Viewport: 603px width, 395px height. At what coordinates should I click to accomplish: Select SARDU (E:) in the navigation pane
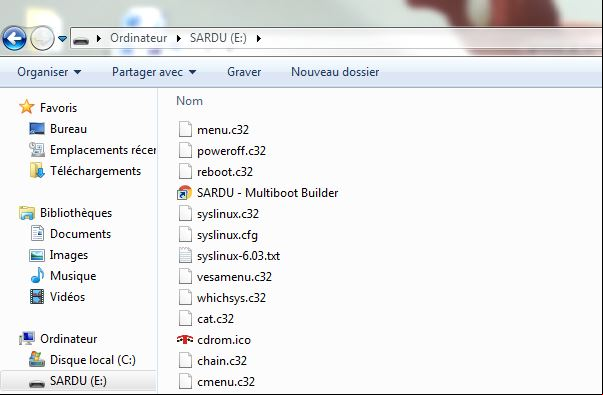tap(78, 381)
